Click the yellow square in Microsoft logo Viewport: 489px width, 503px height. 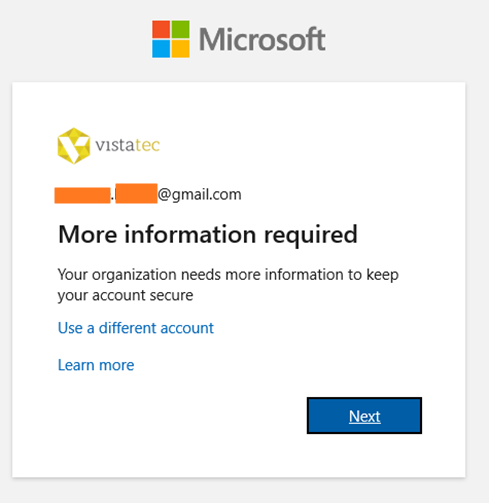point(180,49)
